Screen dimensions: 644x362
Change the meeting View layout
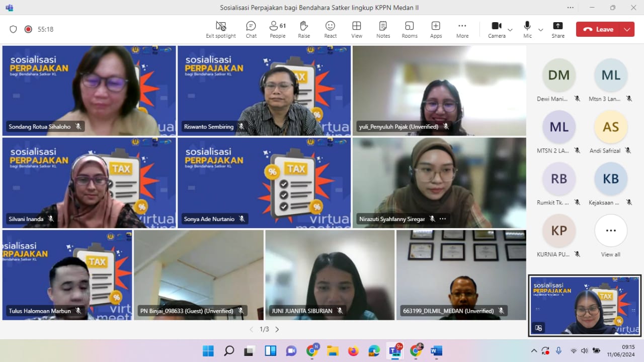357,29
